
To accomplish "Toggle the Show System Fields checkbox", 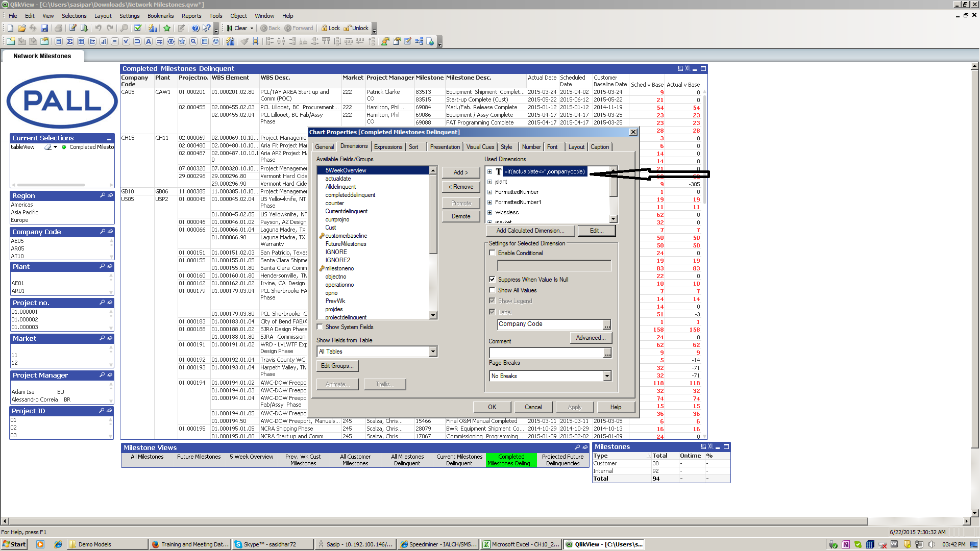I will point(320,327).
